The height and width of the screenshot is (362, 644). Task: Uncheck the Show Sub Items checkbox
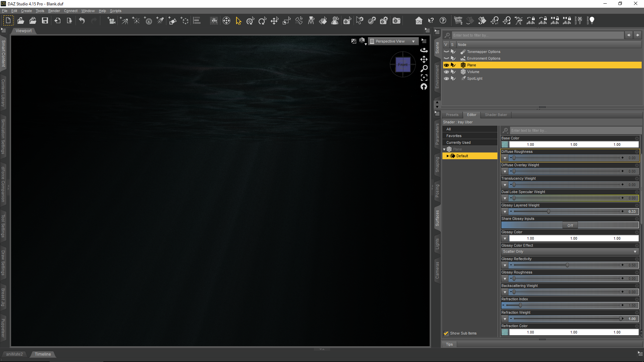446,333
